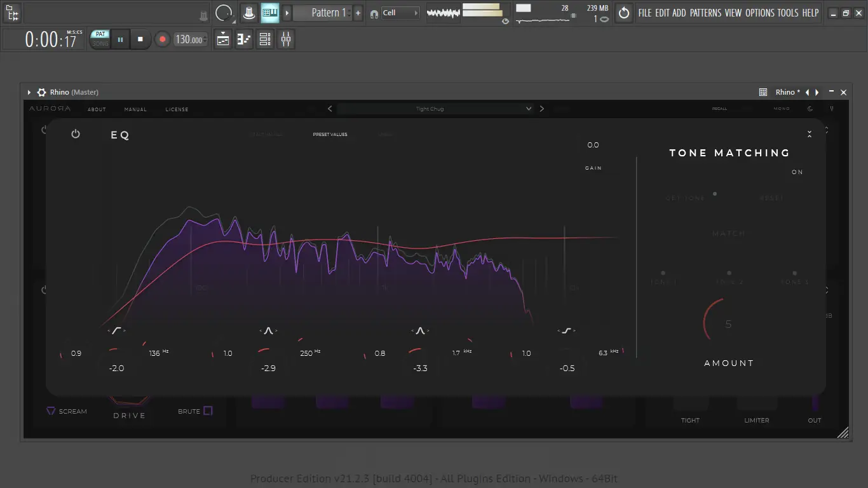
Task: Open the FILE menu
Action: [645, 13]
